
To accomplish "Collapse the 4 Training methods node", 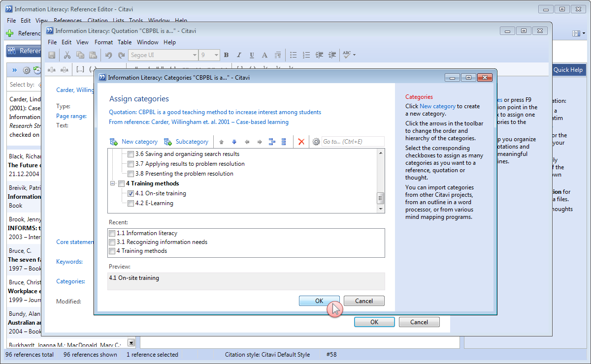I will (x=113, y=183).
